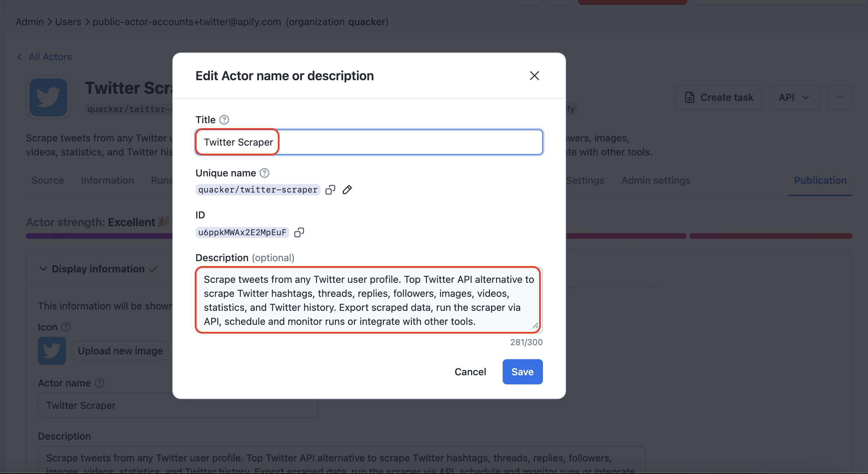Image resolution: width=868 pixels, height=474 pixels.
Task: Copy the unique name quacker/twitter-scraper
Action: tap(330, 189)
